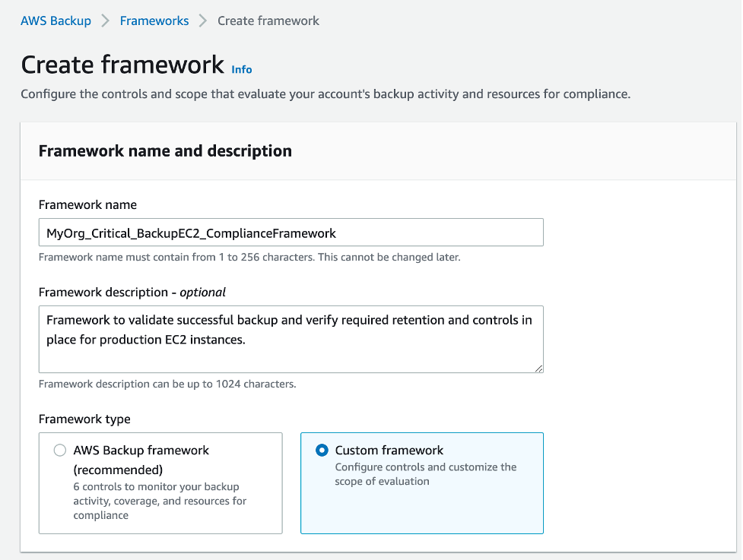Click the Create framework breadcrumb entry
The width and height of the screenshot is (743, 560).
268,21
